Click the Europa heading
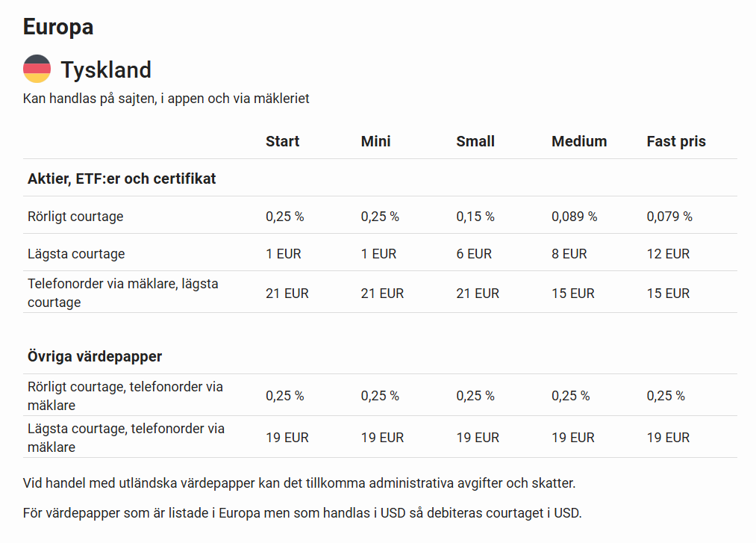 tap(58, 27)
